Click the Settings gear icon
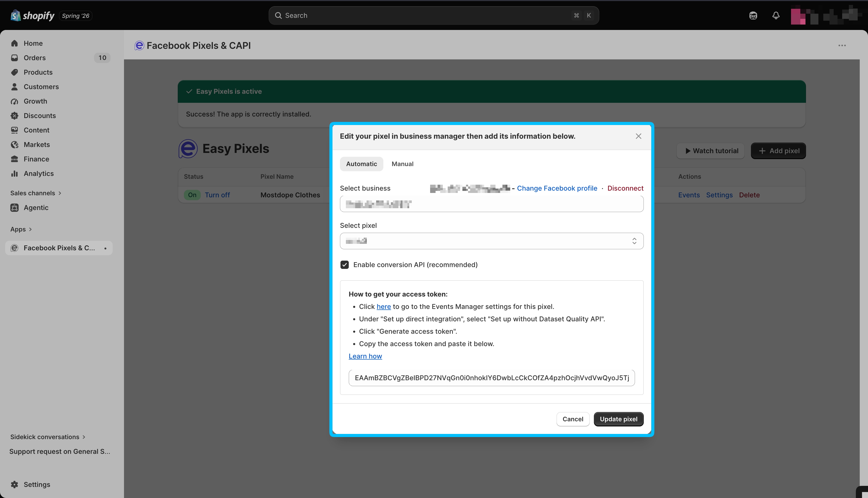 (x=14, y=484)
